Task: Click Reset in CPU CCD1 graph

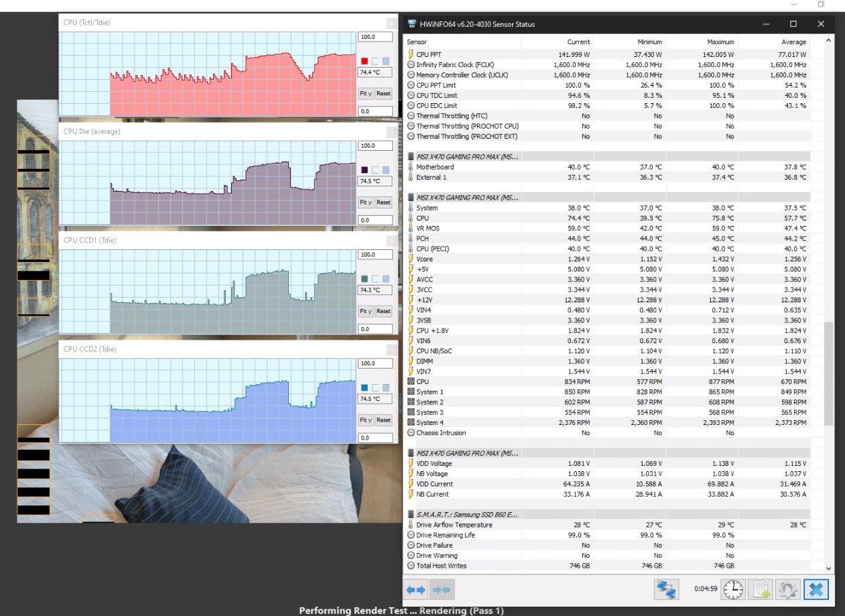Action: (383, 311)
